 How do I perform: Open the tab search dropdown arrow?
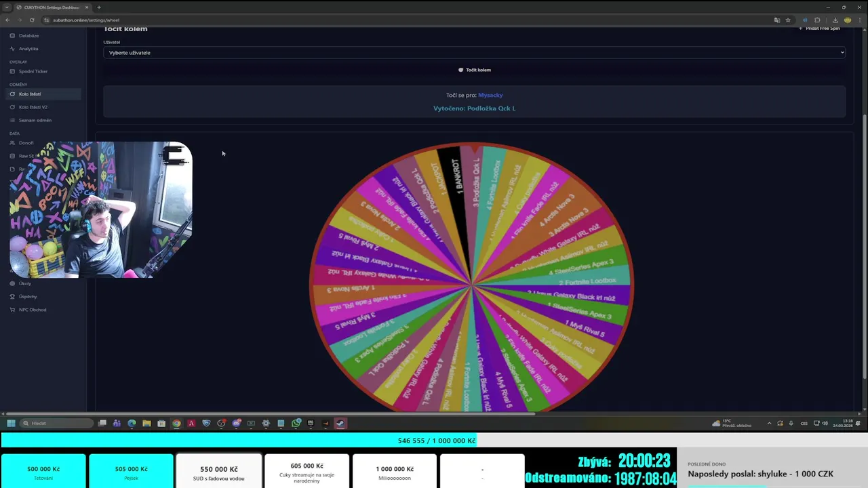(x=7, y=7)
